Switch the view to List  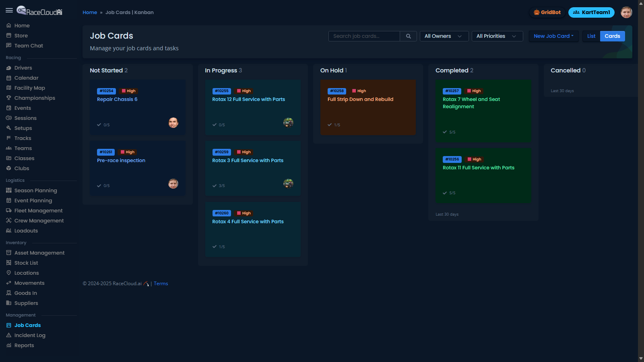(x=591, y=36)
